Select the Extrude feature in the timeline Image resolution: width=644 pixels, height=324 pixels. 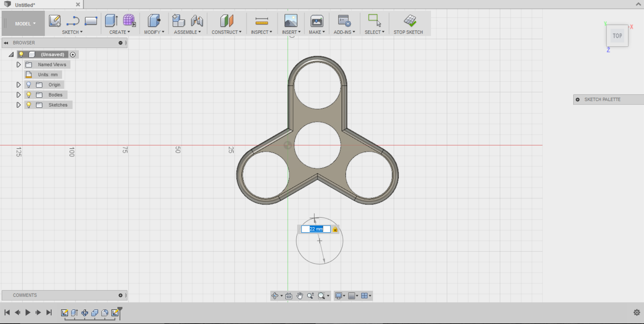tap(74, 313)
